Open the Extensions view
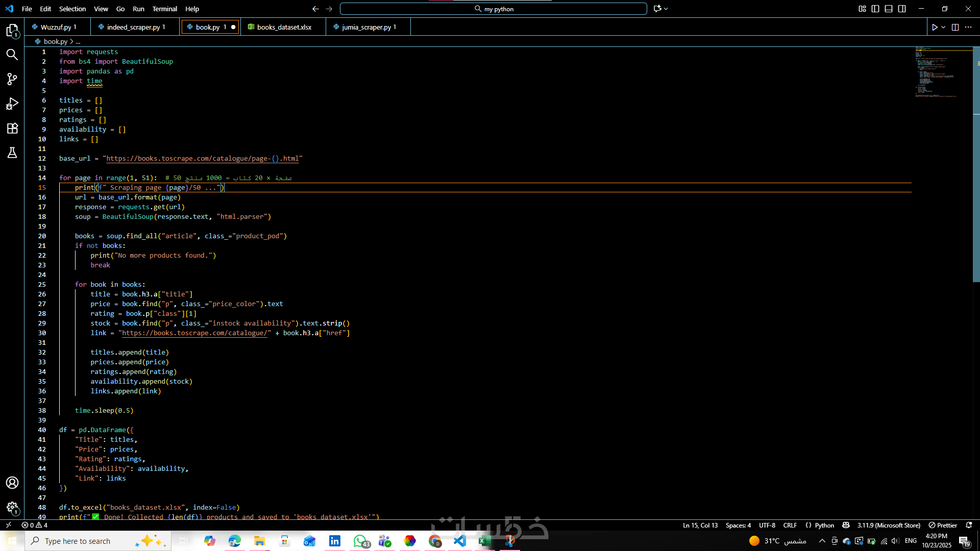This screenshot has width=980, height=551. pyautogui.click(x=12, y=128)
